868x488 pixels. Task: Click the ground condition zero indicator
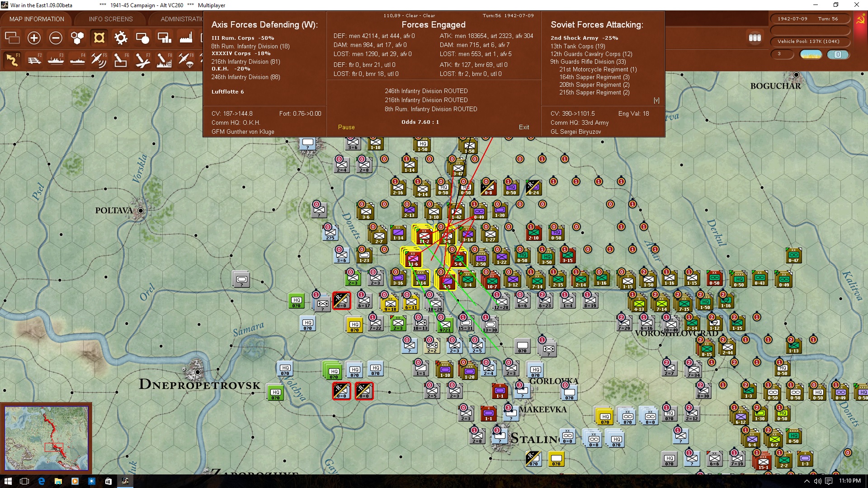838,55
